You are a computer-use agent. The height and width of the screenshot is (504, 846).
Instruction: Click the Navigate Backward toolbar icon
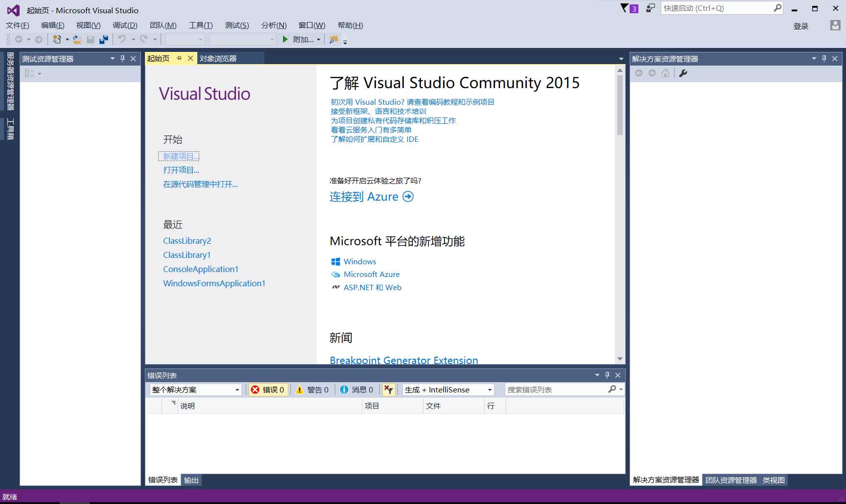19,39
